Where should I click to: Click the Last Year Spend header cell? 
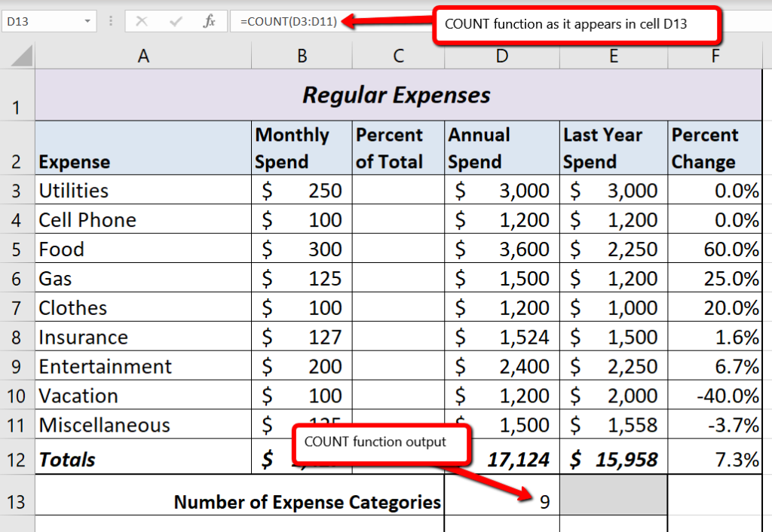pos(614,148)
